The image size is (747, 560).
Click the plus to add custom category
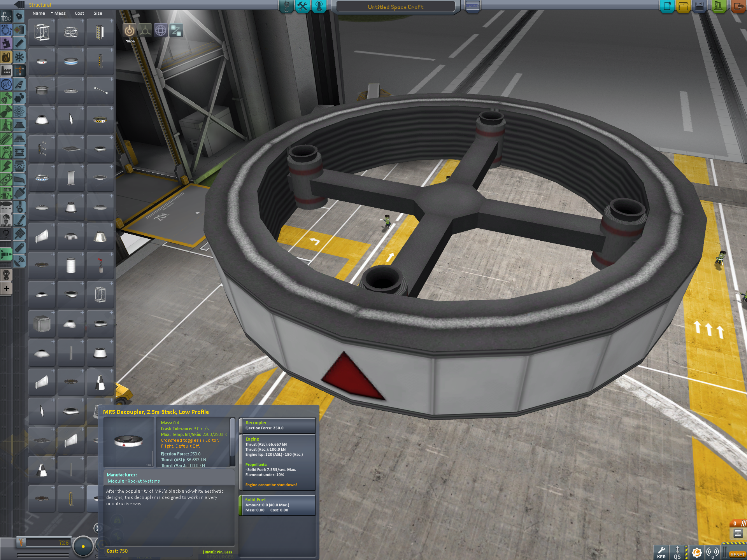tap(6, 289)
